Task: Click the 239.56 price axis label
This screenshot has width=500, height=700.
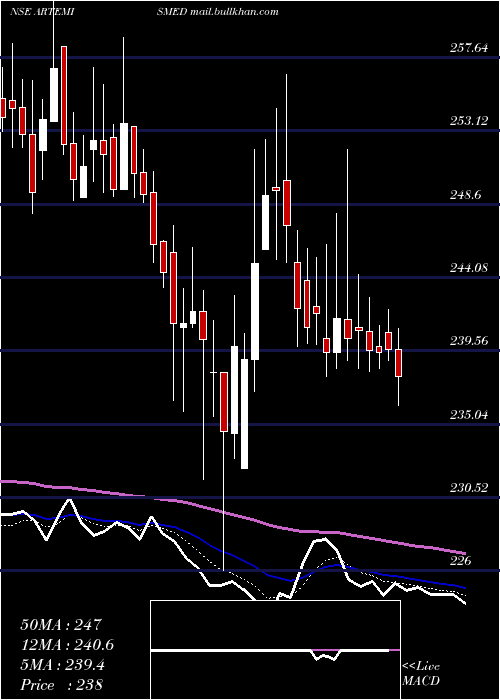Action: point(469,341)
